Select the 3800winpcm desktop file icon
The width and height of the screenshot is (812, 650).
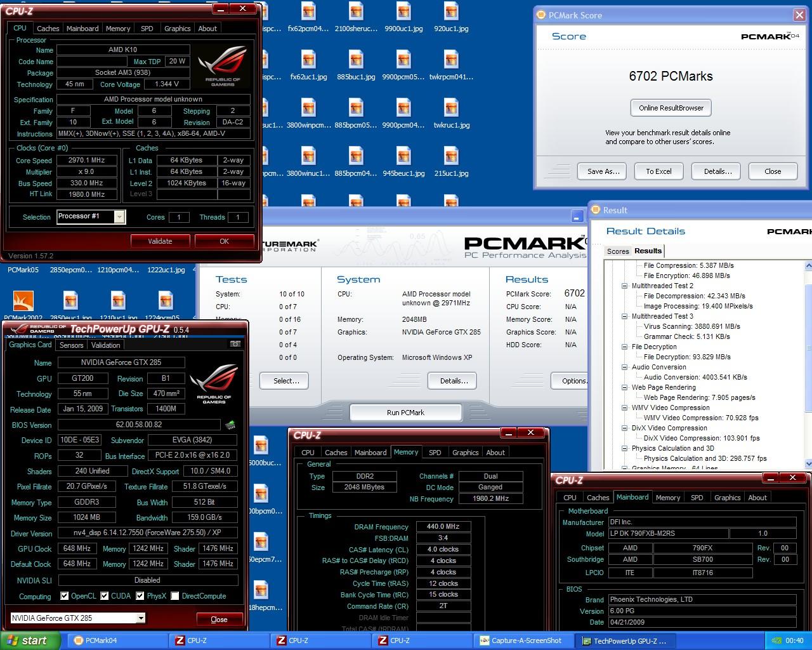point(308,114)
